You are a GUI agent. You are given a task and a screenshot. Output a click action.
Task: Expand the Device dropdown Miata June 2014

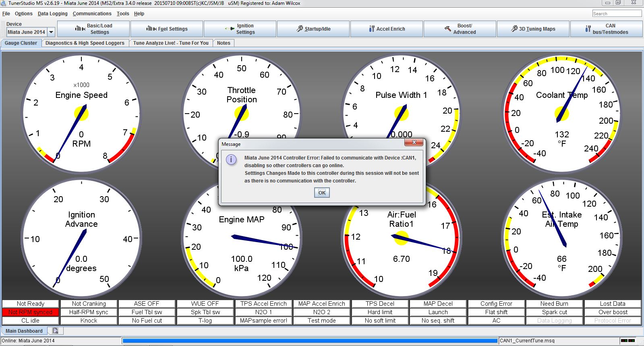[51, 32]
